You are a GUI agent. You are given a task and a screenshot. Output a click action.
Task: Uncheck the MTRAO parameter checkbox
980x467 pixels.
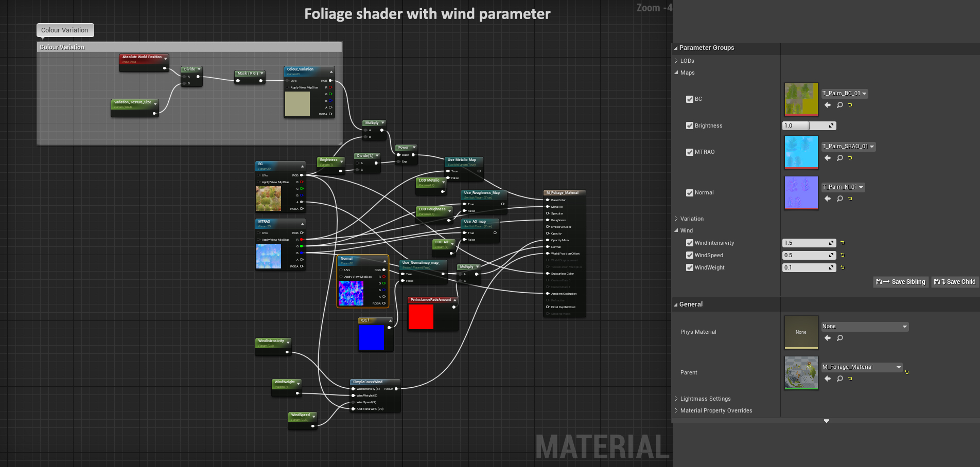[x=690, y=152]
